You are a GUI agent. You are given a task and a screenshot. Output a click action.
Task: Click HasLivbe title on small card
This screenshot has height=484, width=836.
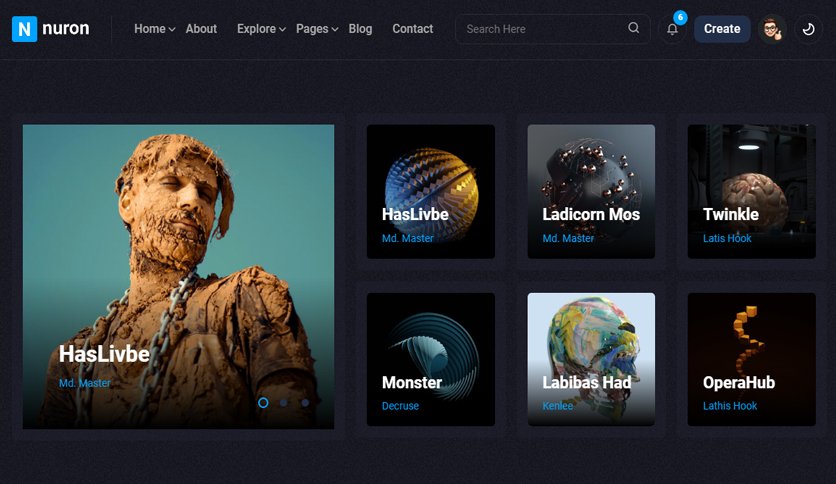[415, 214]
